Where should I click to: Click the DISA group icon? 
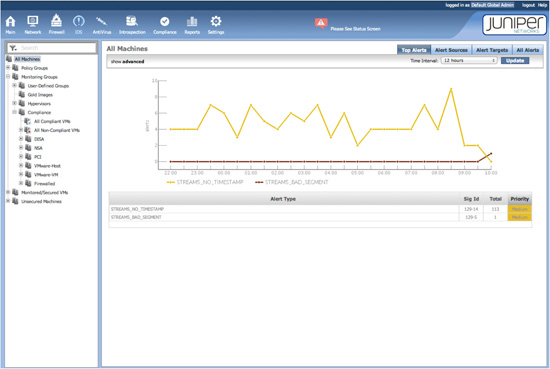[x=28, y=139]
